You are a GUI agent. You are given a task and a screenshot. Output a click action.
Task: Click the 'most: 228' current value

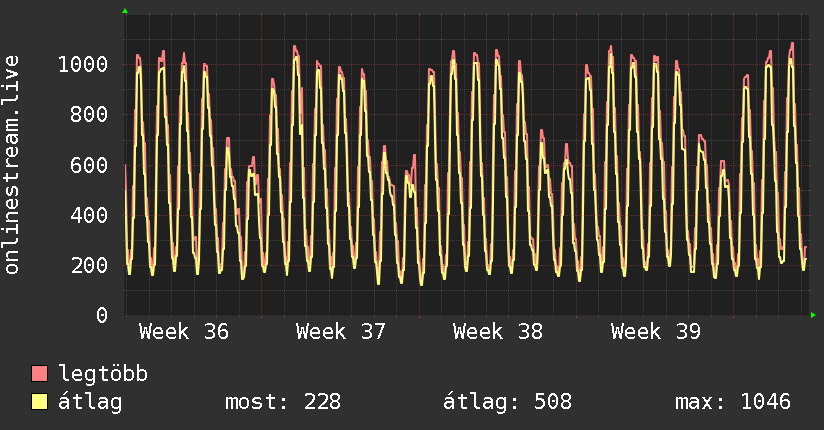(283, 402)
